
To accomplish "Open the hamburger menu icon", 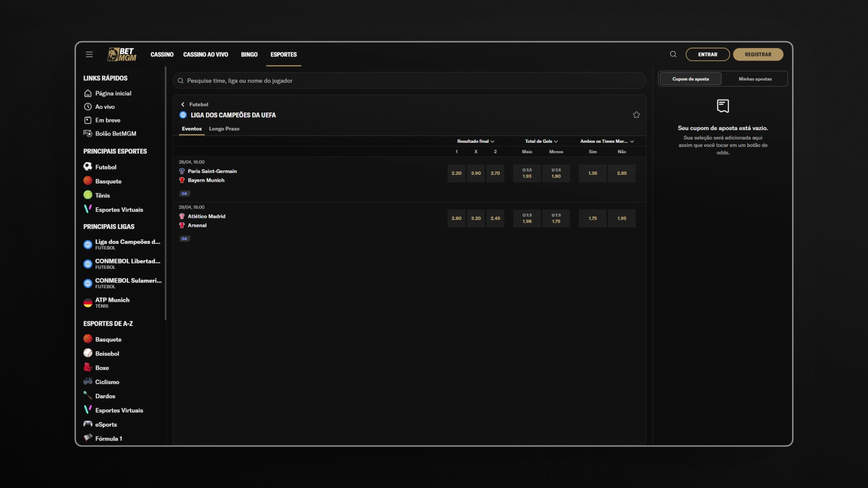I will click(x=89, y=54).
